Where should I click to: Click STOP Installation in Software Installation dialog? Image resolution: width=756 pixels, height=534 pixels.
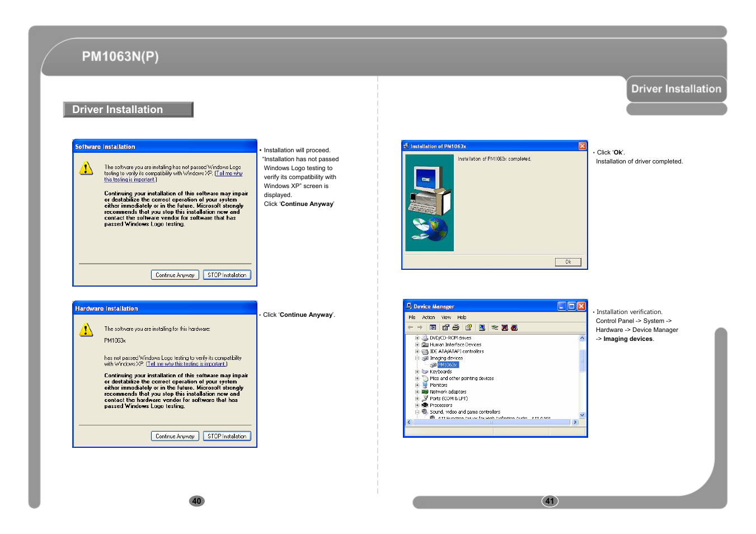[x=227, y=275]
